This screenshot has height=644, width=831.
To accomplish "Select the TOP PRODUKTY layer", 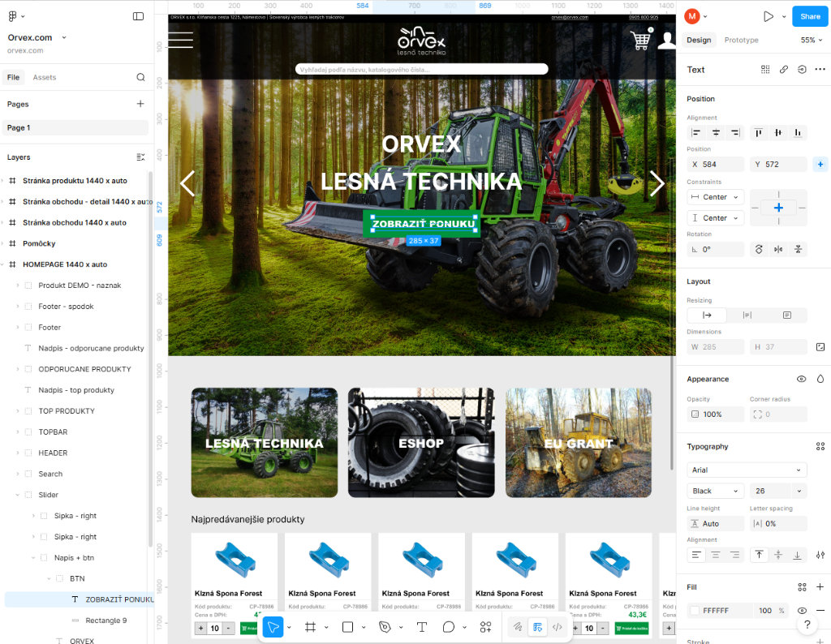I will coord(67,411).
